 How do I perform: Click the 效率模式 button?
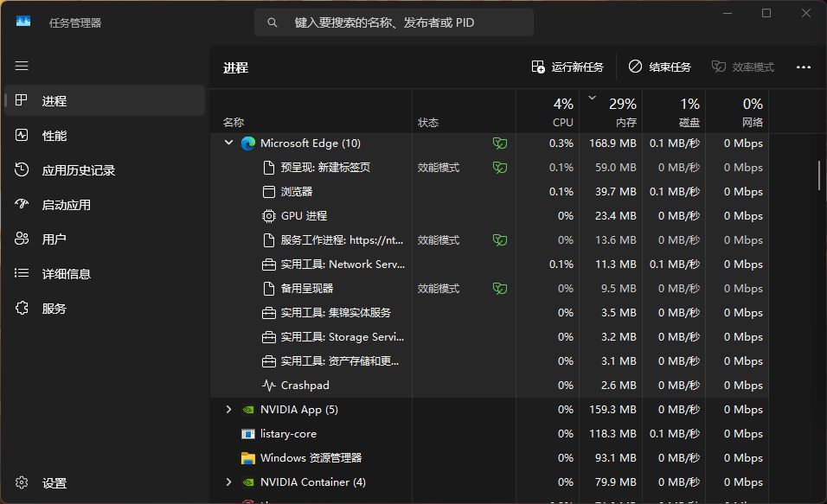click(x=742, y=67)
